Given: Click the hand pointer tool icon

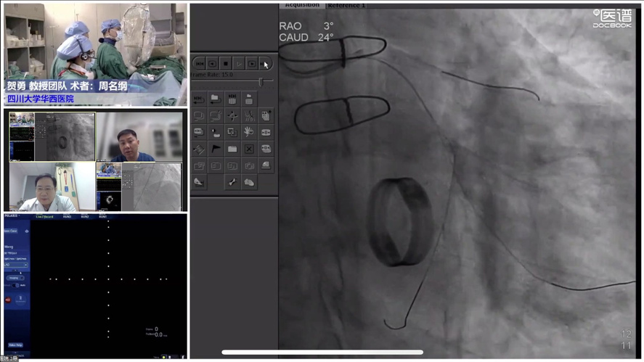Looking at the screenshot, I should 248,132.
